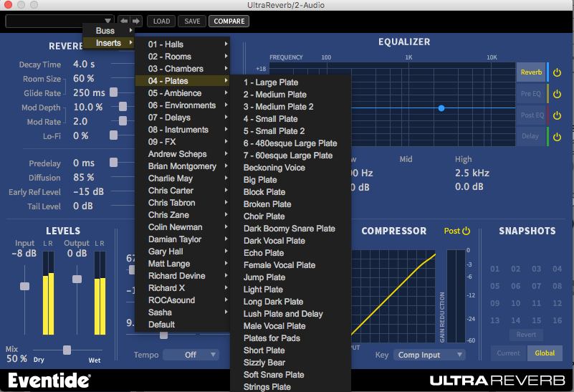Open the preset name dropdown
The image size is (574, 392).
click(59, 21)
